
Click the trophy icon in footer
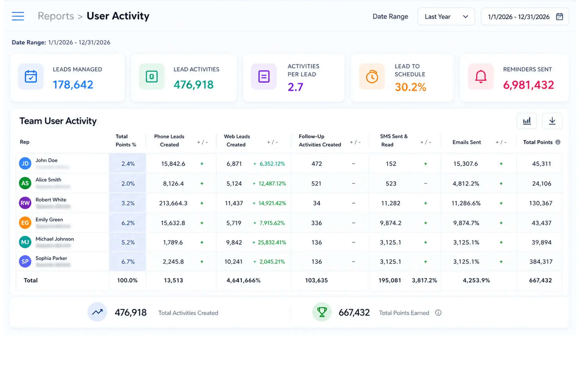click(322, 312)
